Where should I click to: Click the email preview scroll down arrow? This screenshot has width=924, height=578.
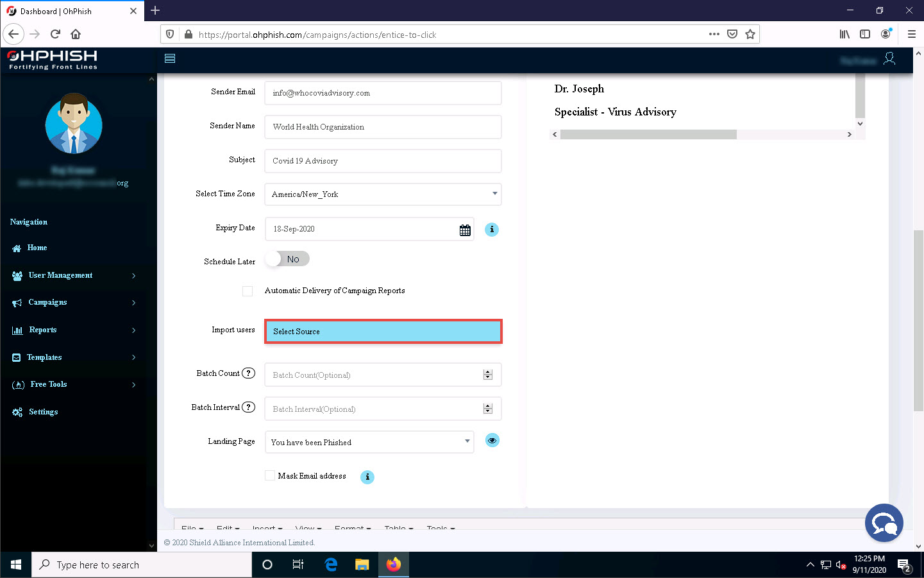861,123
